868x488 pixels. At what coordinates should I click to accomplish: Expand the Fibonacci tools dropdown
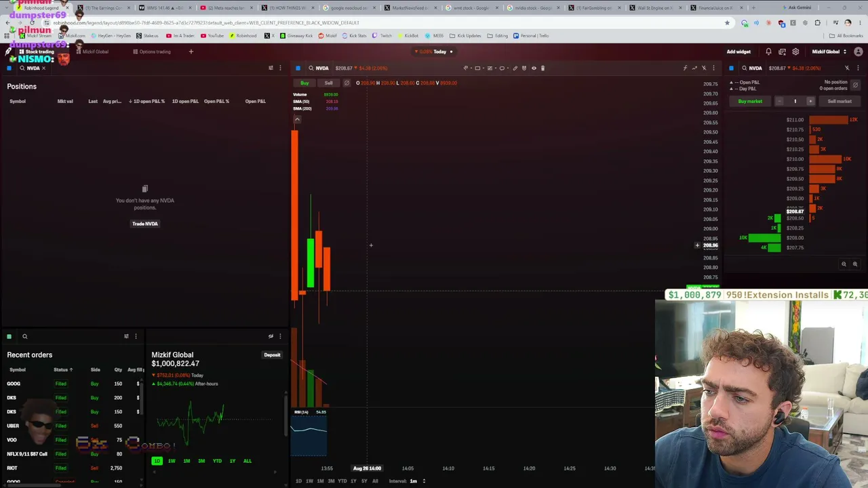[495, 68]
